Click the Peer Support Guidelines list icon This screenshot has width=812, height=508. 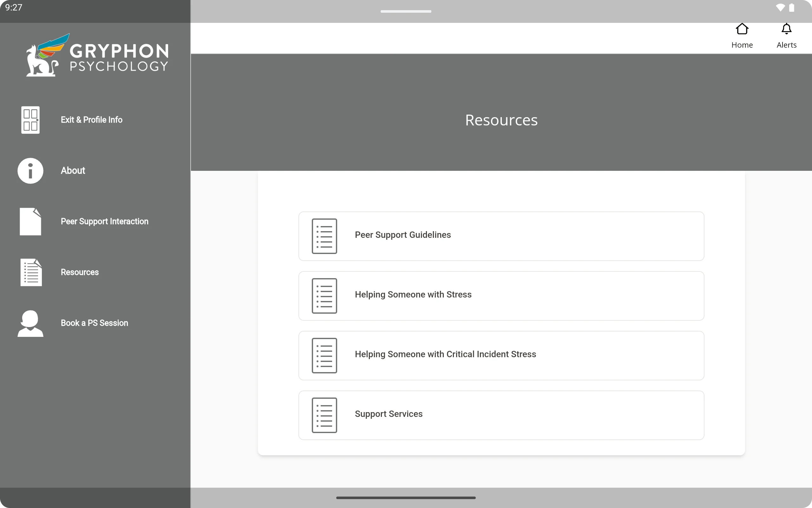(x=324, y=236)
